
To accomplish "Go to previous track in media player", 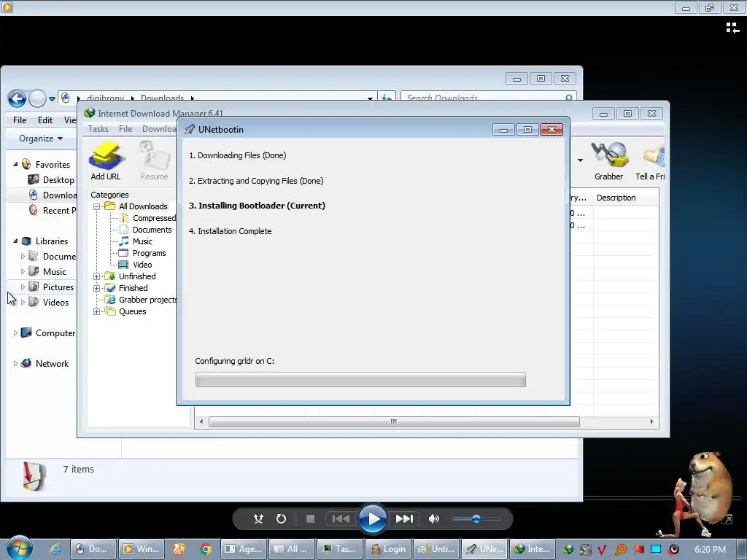I will click(x=341, y=518).
